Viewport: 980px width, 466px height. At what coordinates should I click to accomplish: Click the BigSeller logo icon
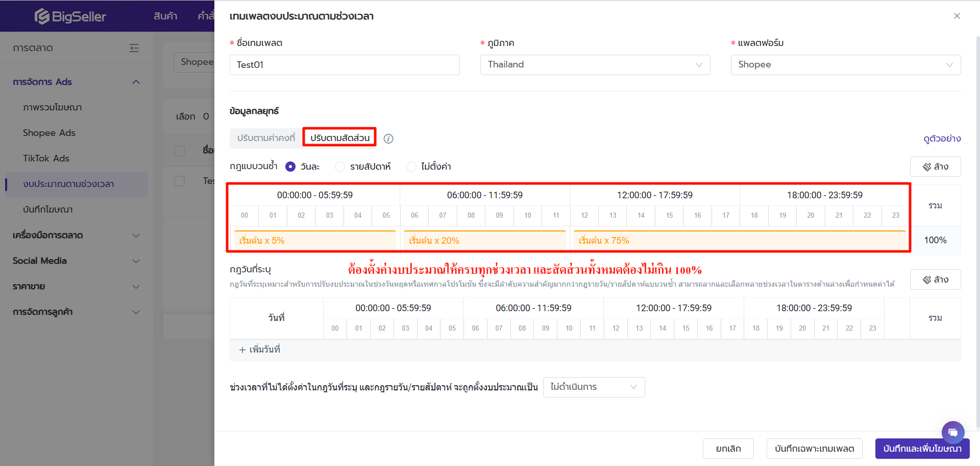[42, 16]
